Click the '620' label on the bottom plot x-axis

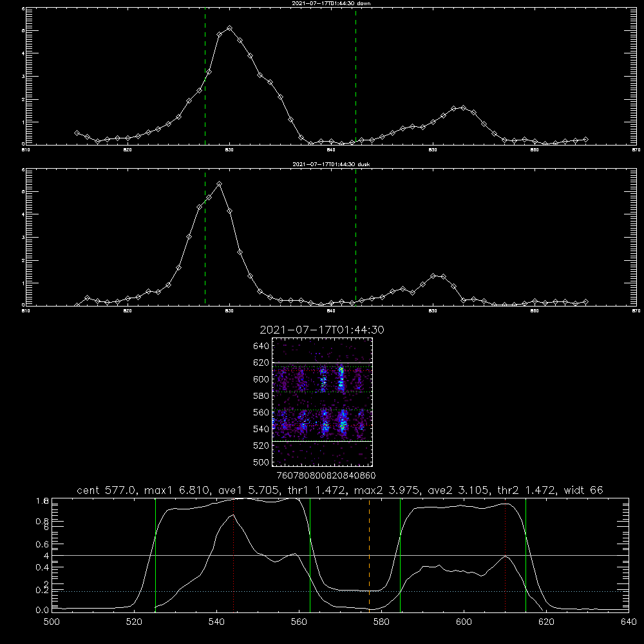coord(546,622)
